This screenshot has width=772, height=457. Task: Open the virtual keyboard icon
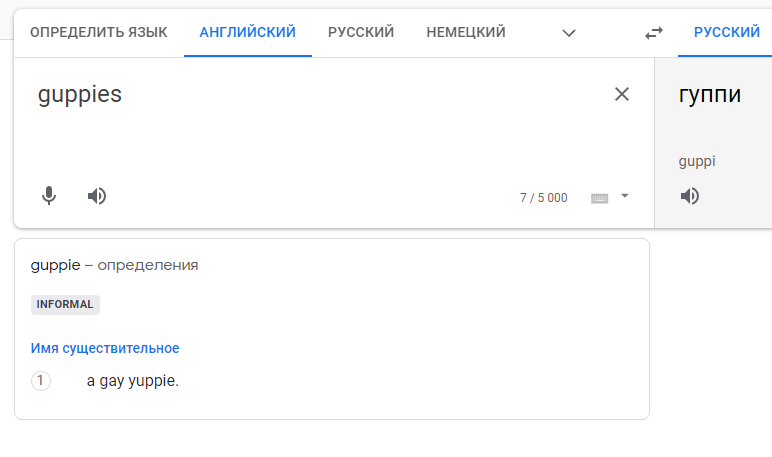[600, 198]
